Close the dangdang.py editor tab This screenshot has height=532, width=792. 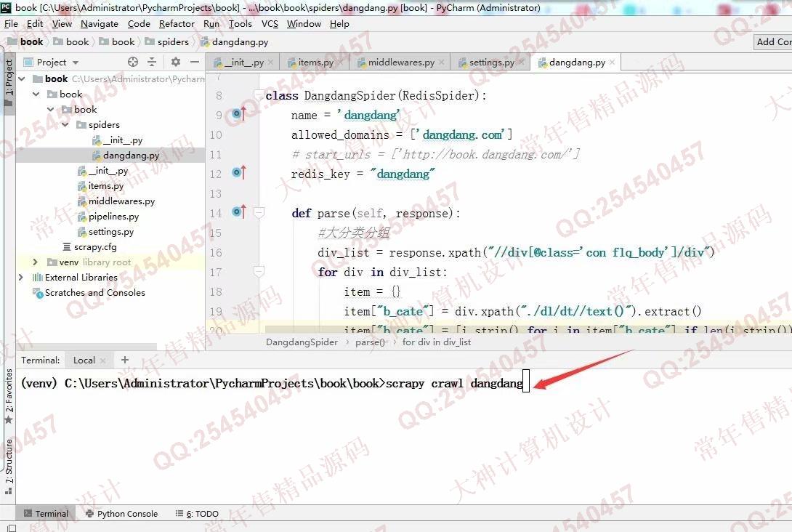coord(613,63)
